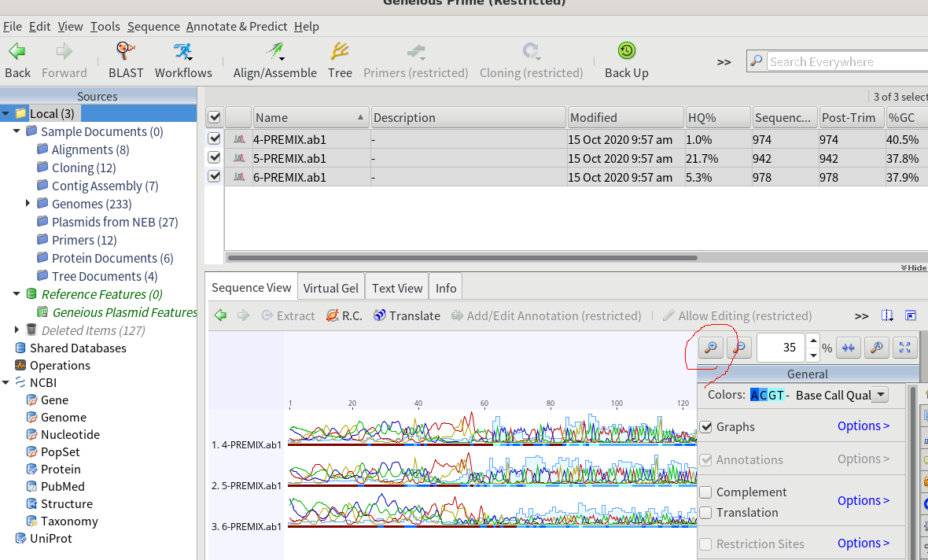Image resolution: width=928 pixels, height=560 pixels.
Task: Toggle the Translation checkbox
Action: [705, 513]
